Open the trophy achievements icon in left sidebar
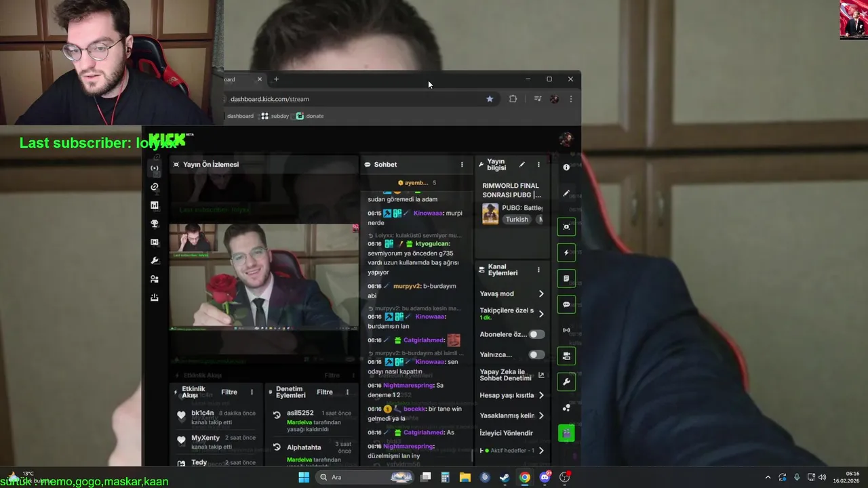Image resolution: width=868 pixels, height=488 pixels. [155, 224]
